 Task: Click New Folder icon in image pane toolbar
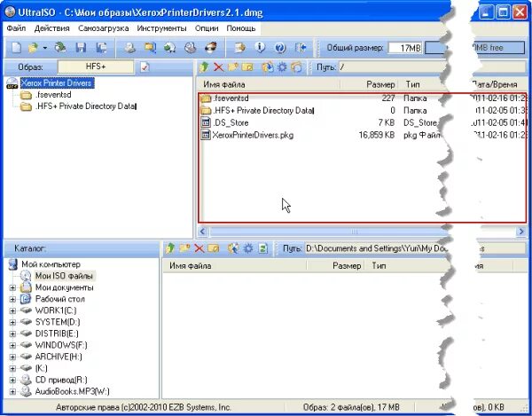(x=233, y=67)
